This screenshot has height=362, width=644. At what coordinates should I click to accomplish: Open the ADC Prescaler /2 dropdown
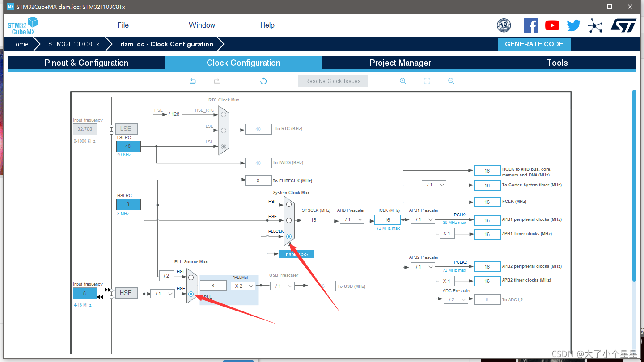point(456,299)
